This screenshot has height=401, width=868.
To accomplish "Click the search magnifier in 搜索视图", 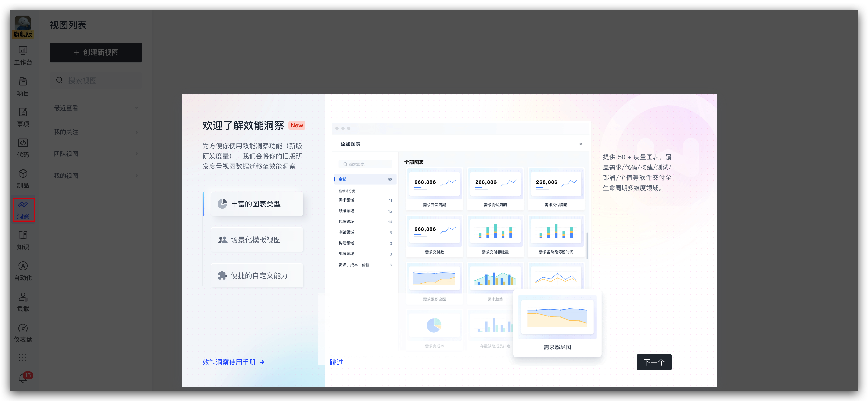I will point(60,80).
